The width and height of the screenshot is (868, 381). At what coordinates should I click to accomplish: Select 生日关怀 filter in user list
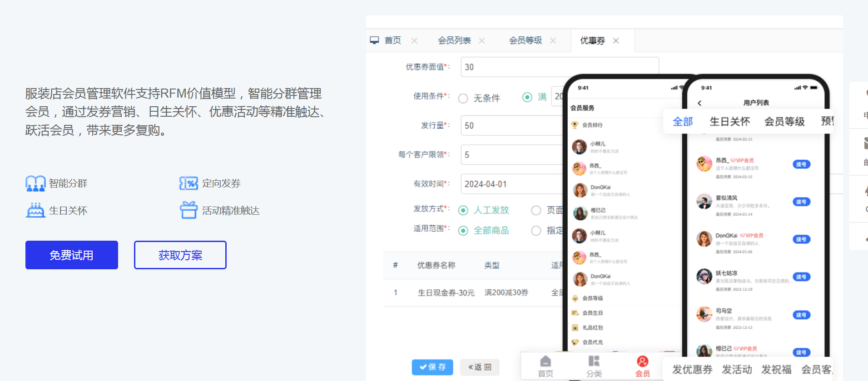click(730, 121)
